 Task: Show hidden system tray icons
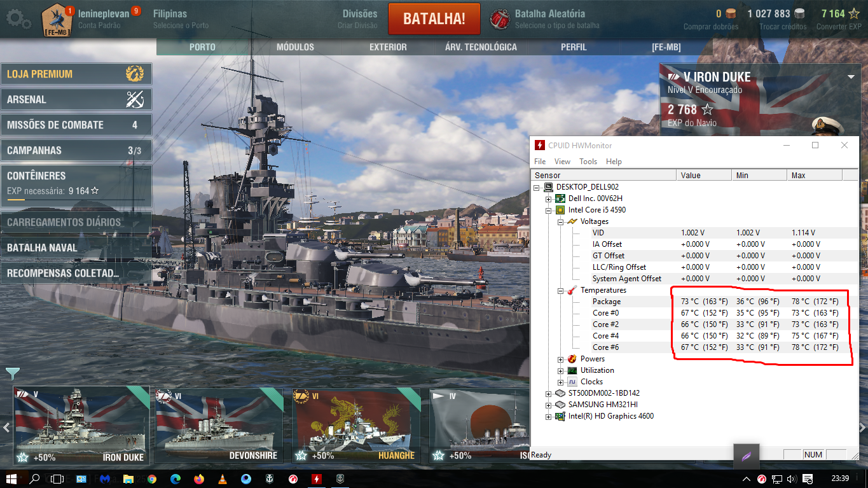[x=747, y=479]
